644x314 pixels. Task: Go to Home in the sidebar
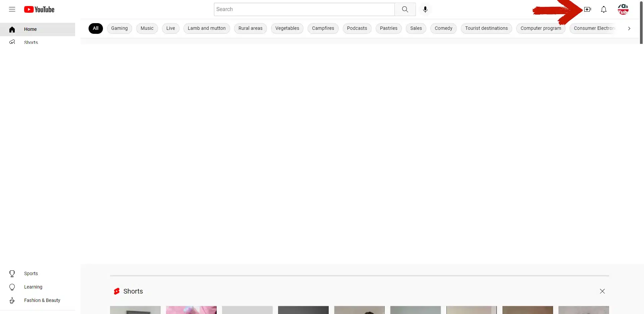coord(30,29)
